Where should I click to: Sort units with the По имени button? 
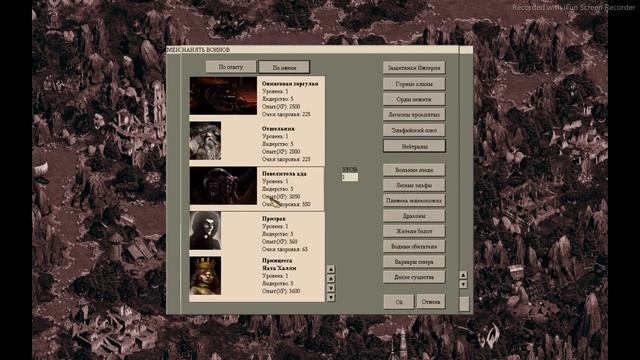tap(284, 67)
